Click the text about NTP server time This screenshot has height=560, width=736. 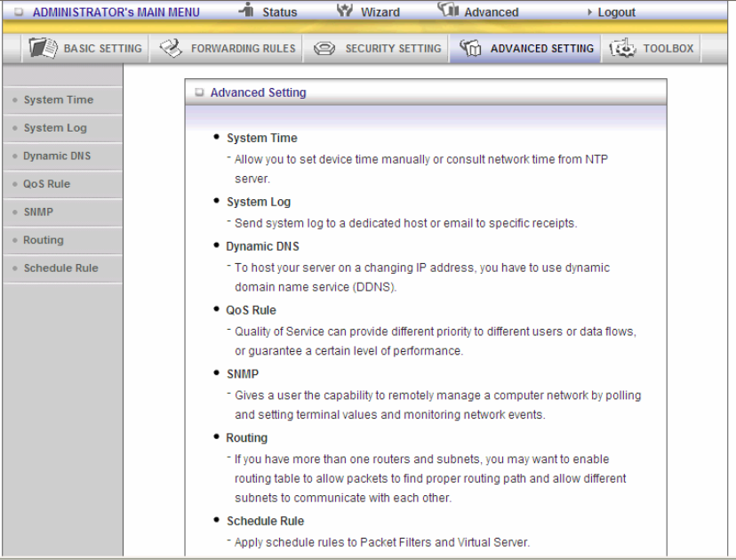point(421,169)
